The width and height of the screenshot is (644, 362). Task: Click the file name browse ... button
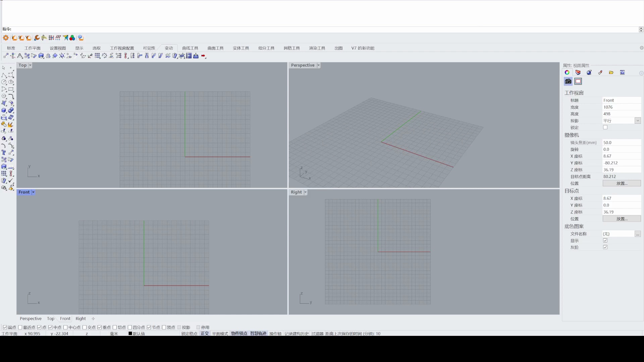click(x=638, y=234)
